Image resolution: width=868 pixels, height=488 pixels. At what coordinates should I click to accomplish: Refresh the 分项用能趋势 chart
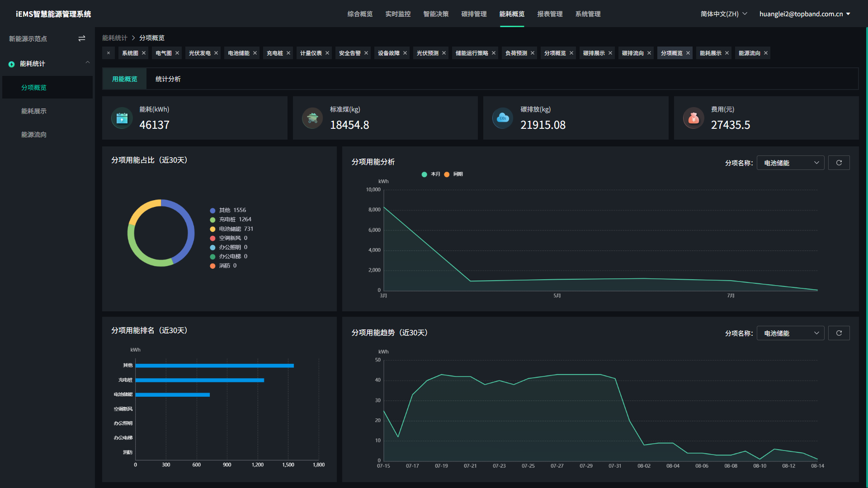839,333
